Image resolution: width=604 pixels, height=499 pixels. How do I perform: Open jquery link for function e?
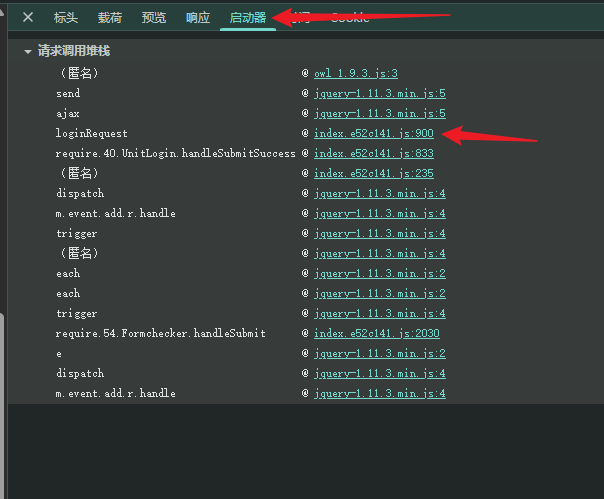point(379,353)
